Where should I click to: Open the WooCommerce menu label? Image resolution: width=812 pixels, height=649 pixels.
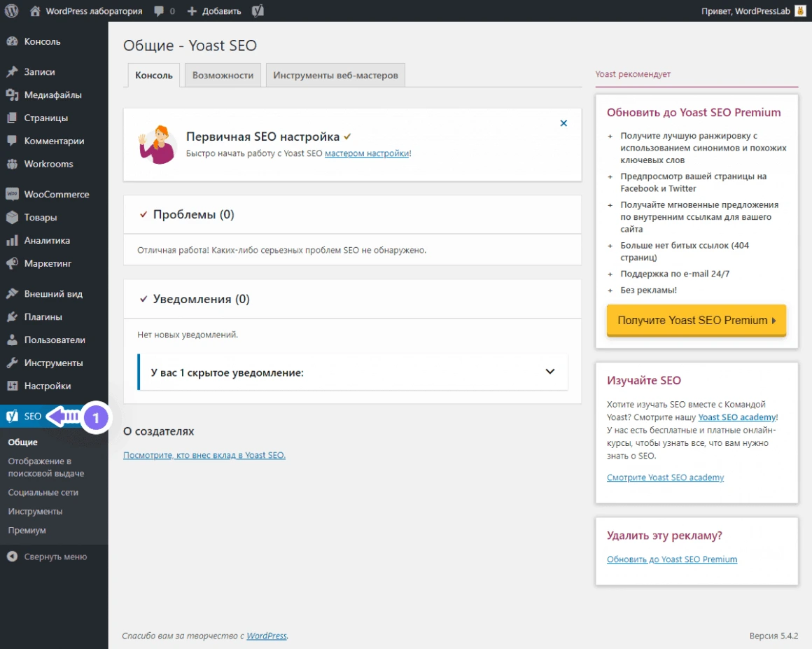[57, 194]
